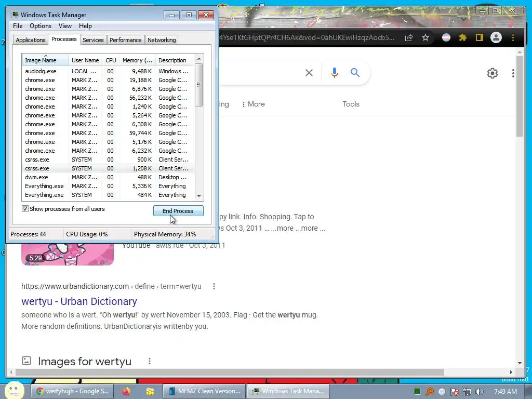Click the share page icon in Chrome address bar
This screenshot has height=399, width=532.
tap(409, 37)
